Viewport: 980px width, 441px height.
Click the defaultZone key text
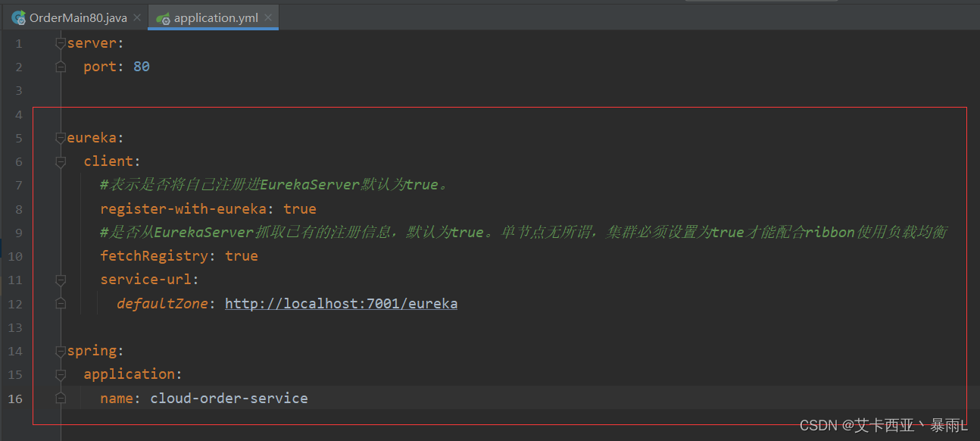(x=161, y=303)
